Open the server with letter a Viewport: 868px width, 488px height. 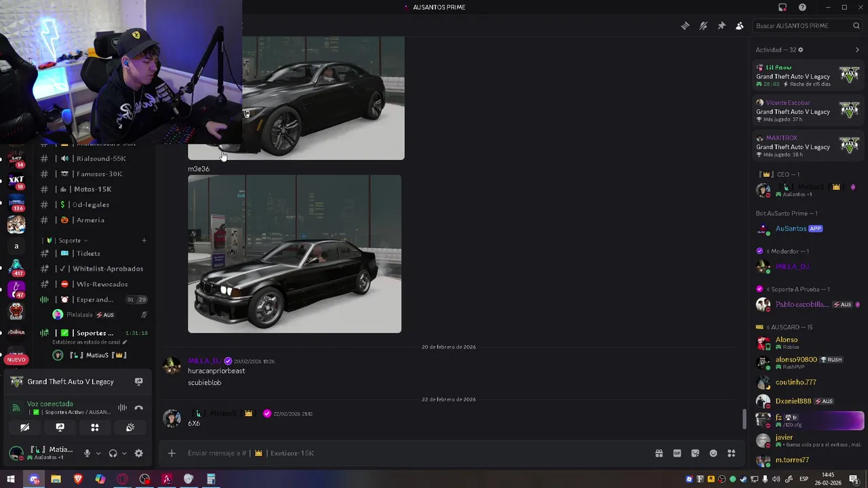point(16,246)
